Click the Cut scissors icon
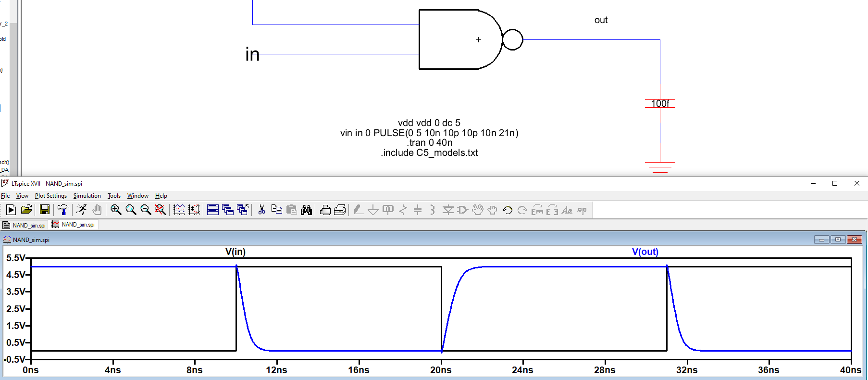868x380 pixels. pyautogui.click(x=262, y=210)
